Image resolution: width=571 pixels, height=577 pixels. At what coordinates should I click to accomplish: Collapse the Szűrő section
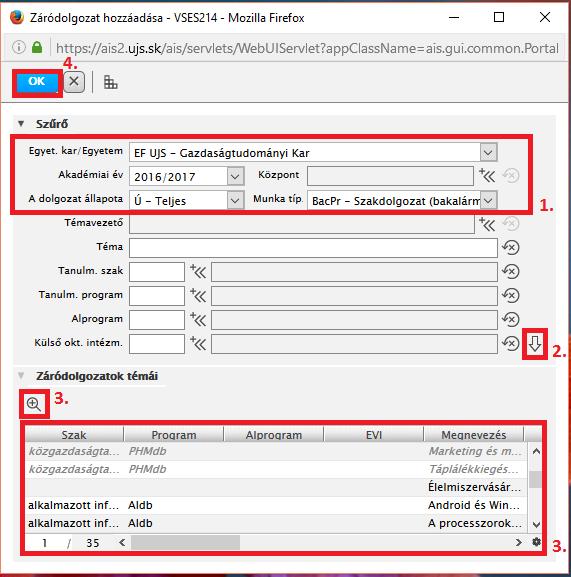pos(21,124)
